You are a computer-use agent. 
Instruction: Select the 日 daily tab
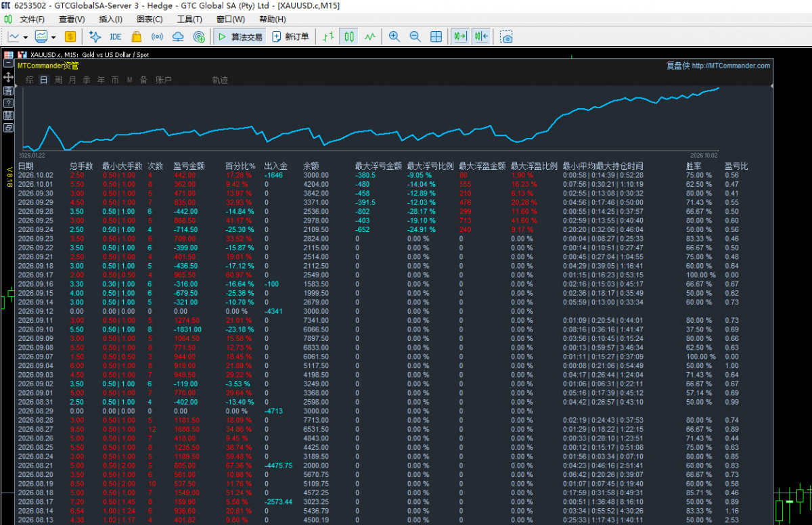click(43, 80)
